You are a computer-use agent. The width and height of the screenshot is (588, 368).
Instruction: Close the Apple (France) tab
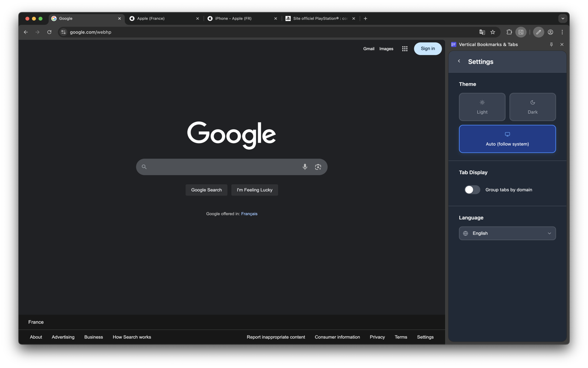198,18
